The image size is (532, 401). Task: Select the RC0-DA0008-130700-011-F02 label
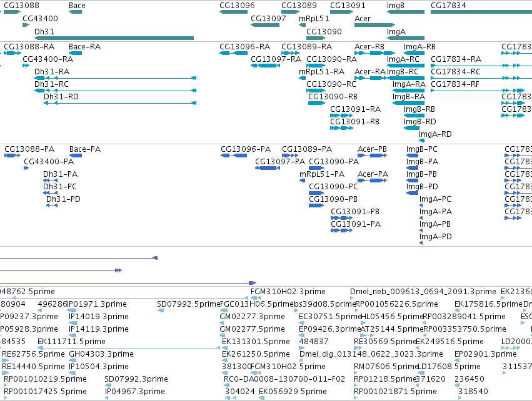click(284, 379)
